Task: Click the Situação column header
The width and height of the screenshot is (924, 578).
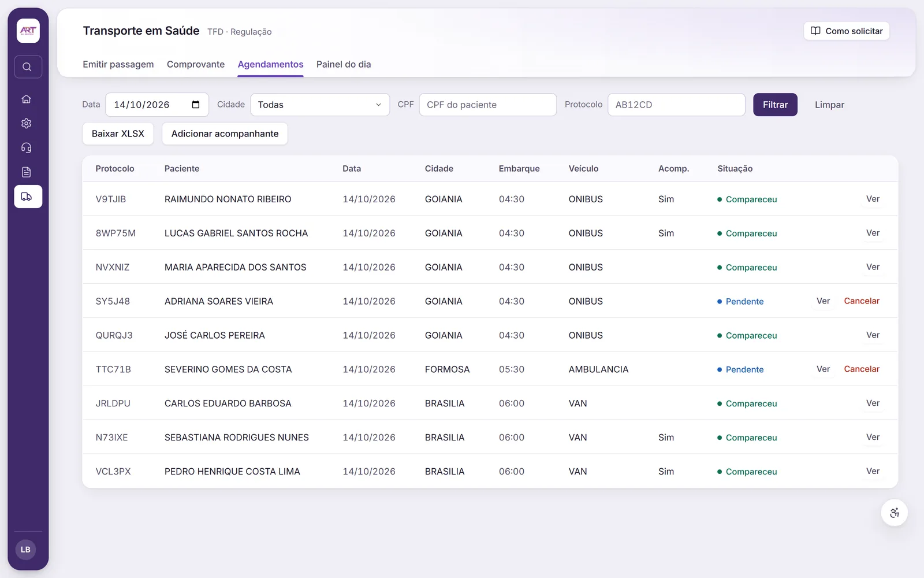Action: [x=735, y=169]
